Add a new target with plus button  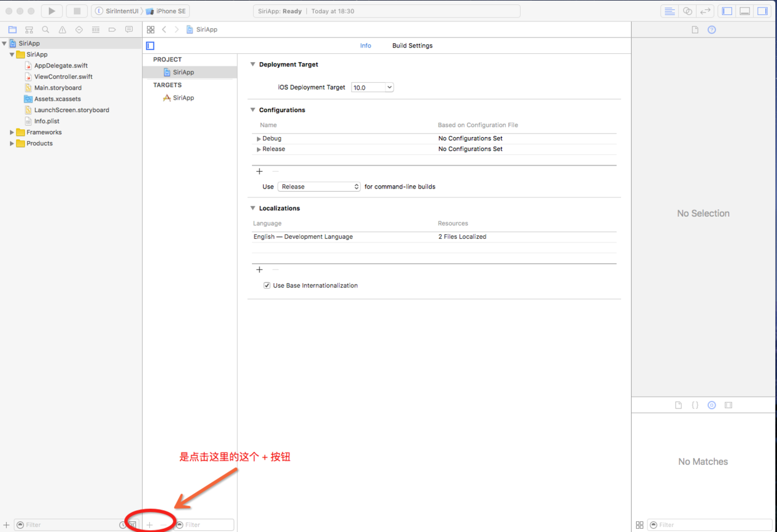(150, 525)
